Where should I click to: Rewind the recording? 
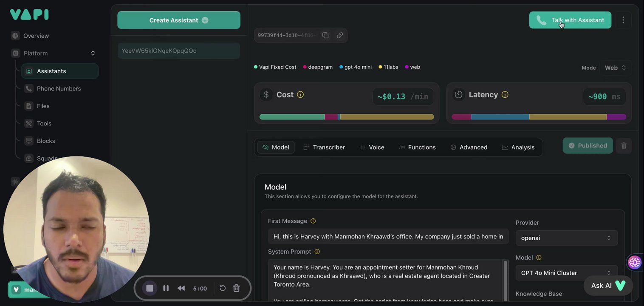pyautogui.click(x=181, y=288)
